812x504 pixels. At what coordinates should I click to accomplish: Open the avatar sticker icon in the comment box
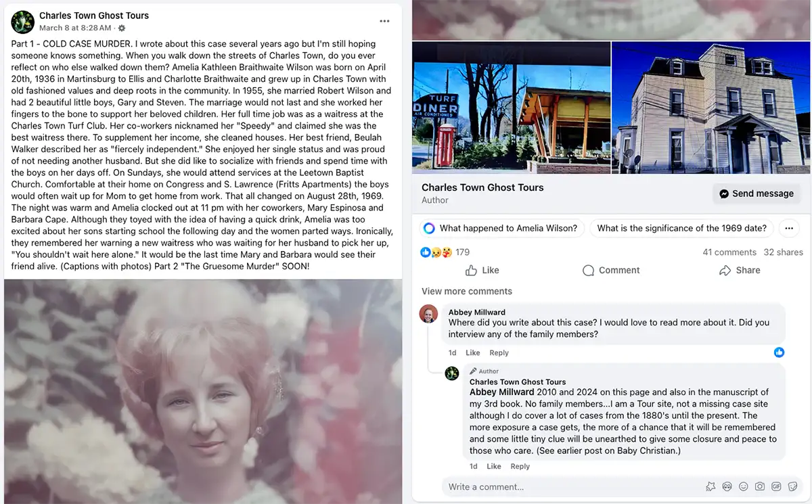coord(727,486)
